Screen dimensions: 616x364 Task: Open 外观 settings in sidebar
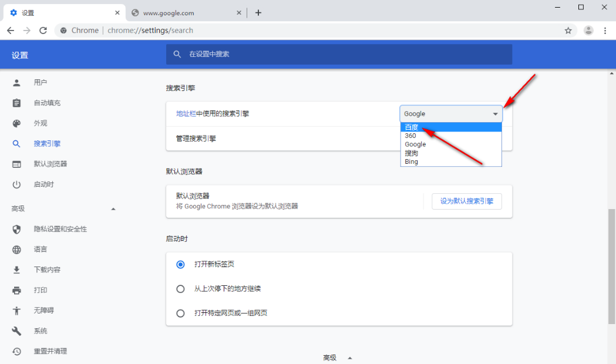point(41,123)
